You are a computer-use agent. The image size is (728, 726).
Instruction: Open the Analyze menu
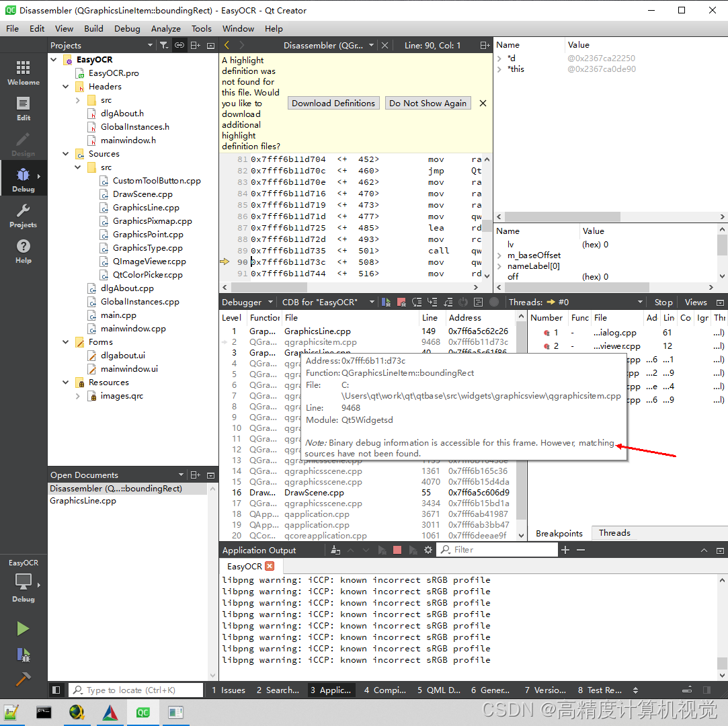(166, 29)
